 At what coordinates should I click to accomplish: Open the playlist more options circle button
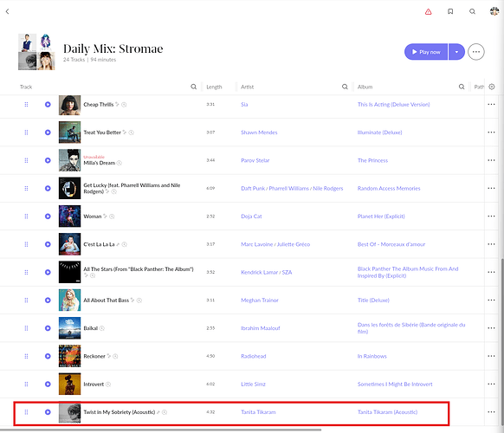[x=476, y=52]
